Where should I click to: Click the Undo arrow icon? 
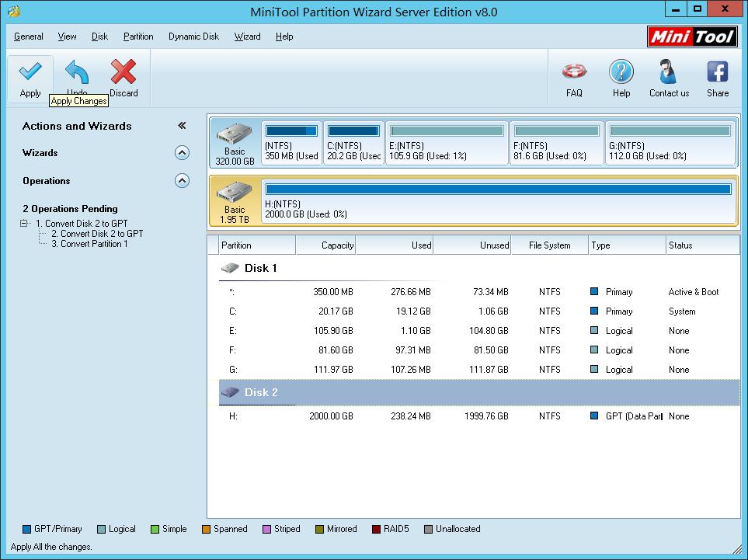point(77,72)
